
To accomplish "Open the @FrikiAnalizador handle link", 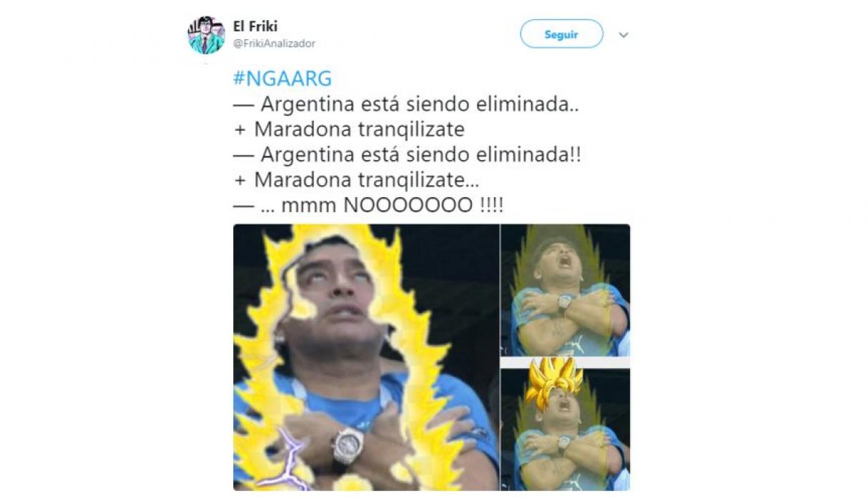I will 274,44.
